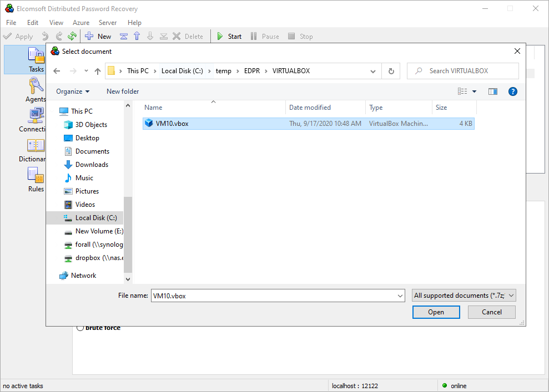Expand chevron after Local Disk (C:) breadcrumb
Screen dimensions: 549x392
(209, 71)
